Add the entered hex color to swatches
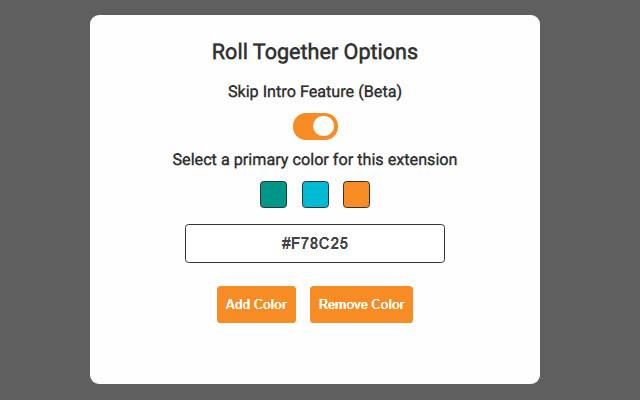Image resolution: width=640 pixels, height=400 pixels. click(256, 305)
